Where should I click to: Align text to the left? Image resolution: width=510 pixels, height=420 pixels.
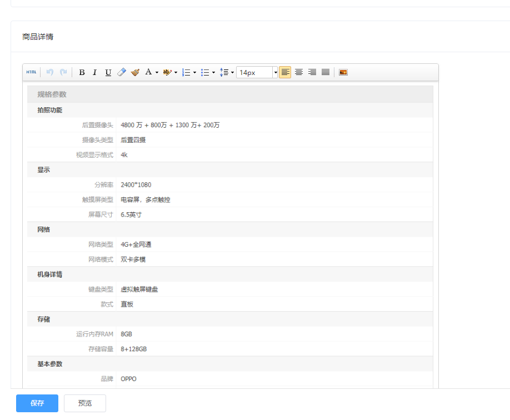pyautogui.click(x=285, y=72)
